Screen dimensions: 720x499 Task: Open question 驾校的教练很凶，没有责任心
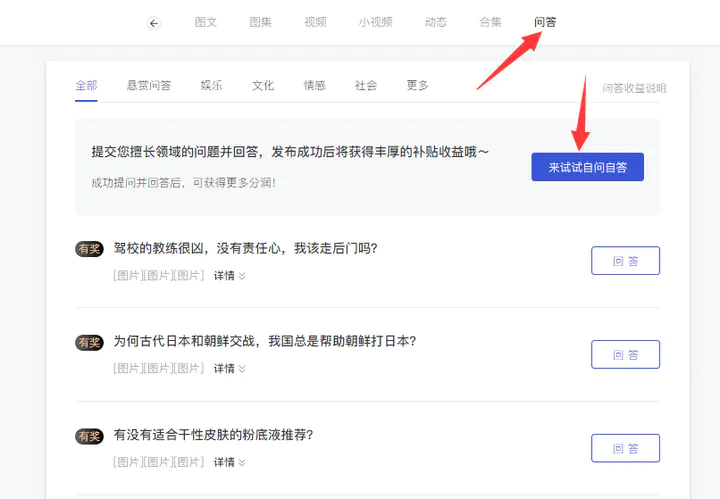click(245, 248)
